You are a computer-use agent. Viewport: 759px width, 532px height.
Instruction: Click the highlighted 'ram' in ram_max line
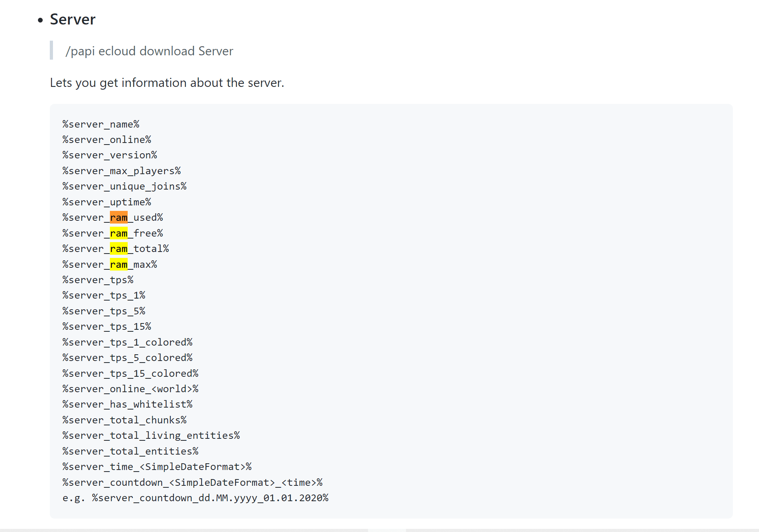pyautogui.click(x=119, y=265)
